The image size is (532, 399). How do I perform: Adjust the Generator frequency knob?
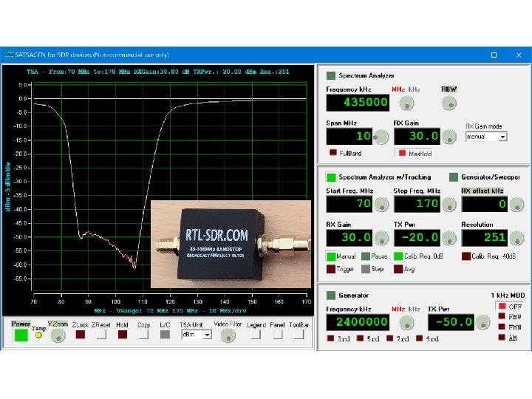pyautogui.click(x=406, y=322)
